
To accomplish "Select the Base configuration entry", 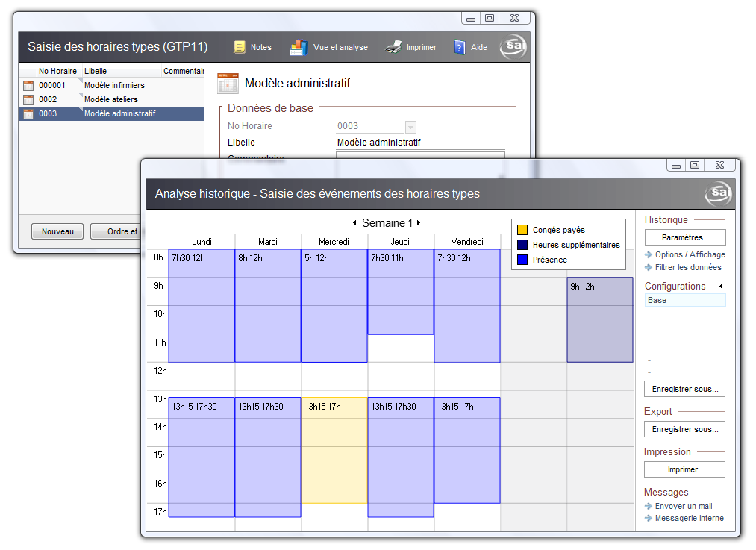I will 684,300.
